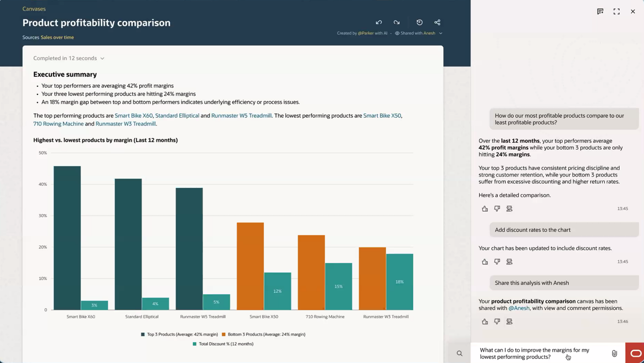The width and height of the screenshot is (644, 363).
Task: Click the 710 Rowing Machine link
Action: click(x=58, y=124)
